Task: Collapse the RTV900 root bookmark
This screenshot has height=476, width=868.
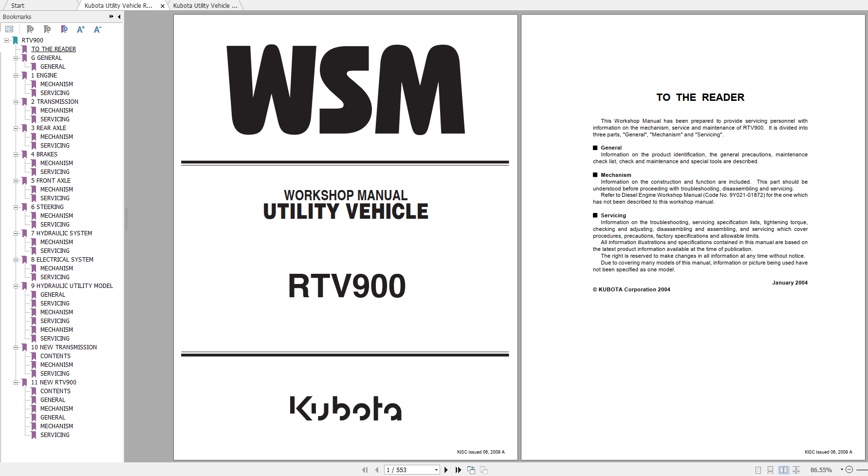Action: 6,40
